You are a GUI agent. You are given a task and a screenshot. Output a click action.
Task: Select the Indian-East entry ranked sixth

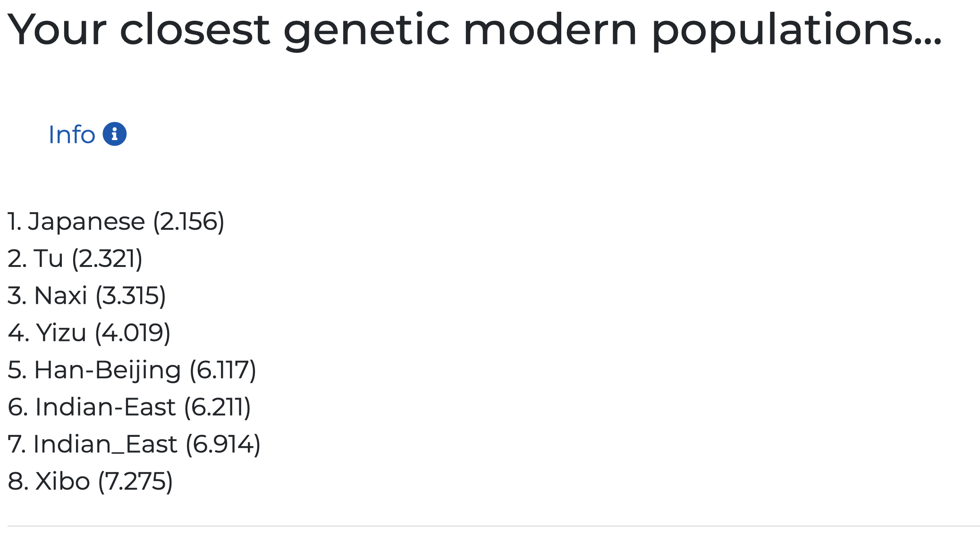(x=129, y=407)
